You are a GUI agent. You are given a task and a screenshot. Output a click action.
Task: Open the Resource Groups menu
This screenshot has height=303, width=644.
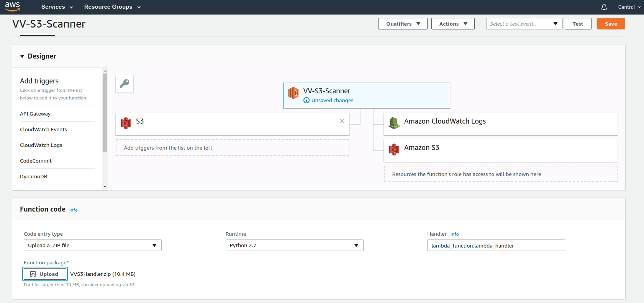coord(112,7)
